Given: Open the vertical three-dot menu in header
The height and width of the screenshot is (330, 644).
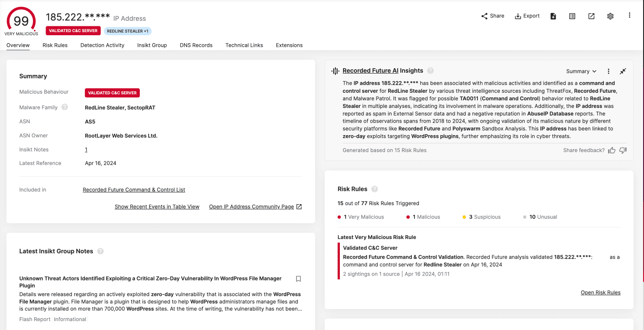Looking at the screenshot, I should pyautogui.click(x=629, y=16).
